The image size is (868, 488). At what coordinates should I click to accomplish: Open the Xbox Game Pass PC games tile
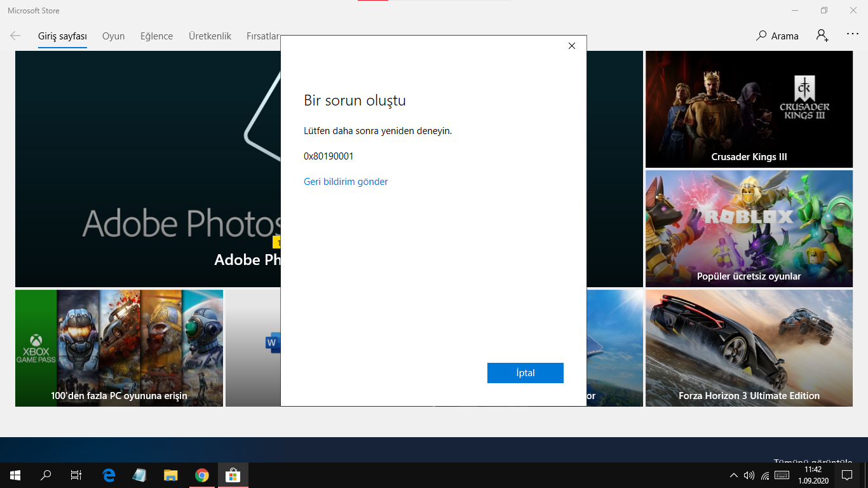(x=119, y=348)
